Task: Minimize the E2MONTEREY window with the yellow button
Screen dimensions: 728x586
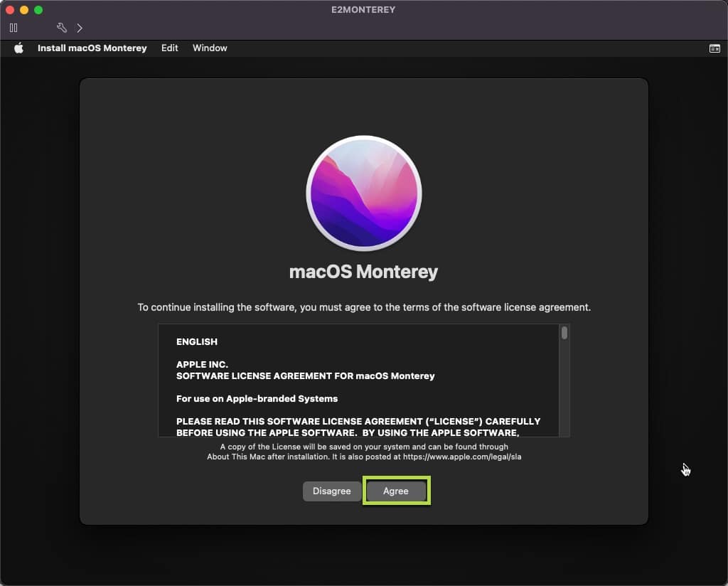Action: [x=24, y=10]
